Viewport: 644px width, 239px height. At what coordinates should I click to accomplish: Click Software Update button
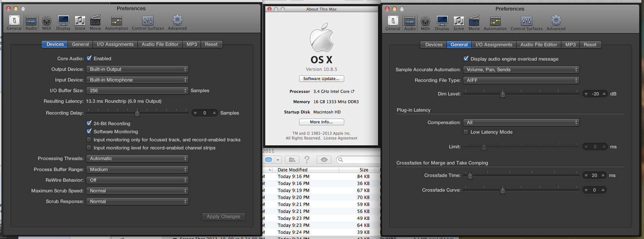tap(321, 79)
